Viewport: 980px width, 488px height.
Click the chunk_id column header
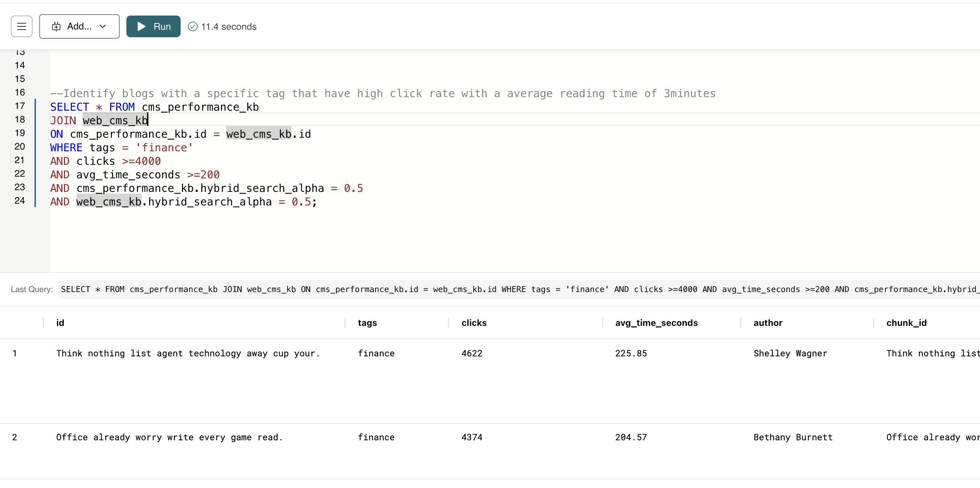[906, 323]
